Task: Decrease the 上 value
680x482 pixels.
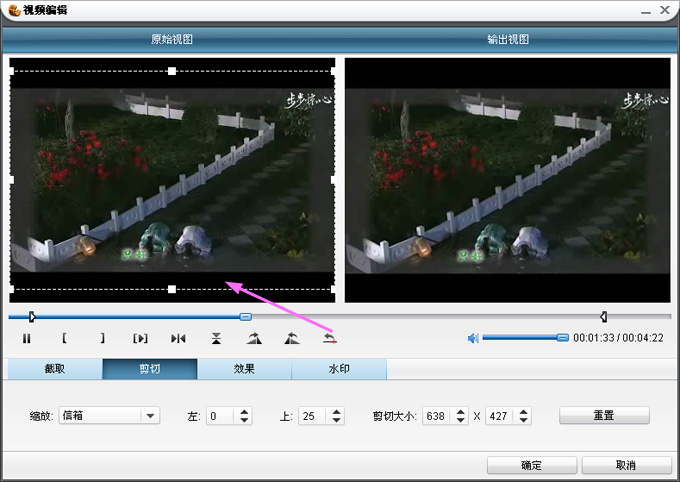Action: coord(336,420)
